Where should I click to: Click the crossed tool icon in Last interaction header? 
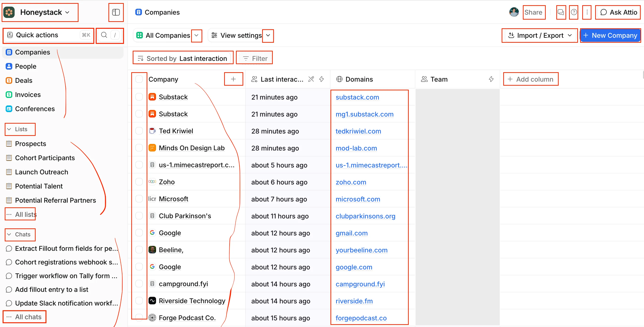point(311,79)
